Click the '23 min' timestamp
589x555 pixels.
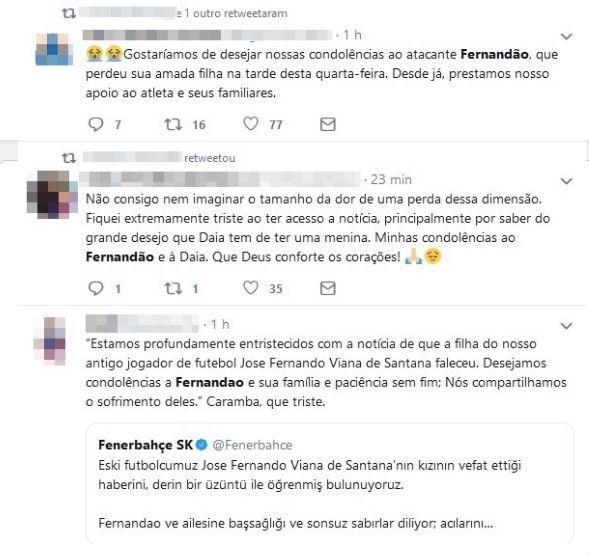(391, 180)
